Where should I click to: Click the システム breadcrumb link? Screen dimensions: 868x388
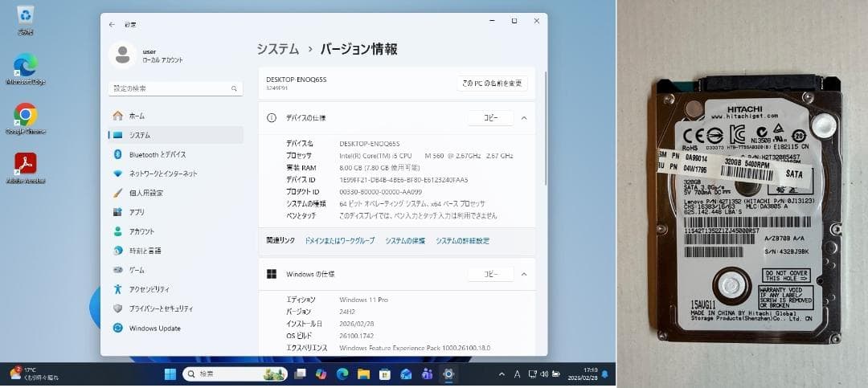point(277,49)
